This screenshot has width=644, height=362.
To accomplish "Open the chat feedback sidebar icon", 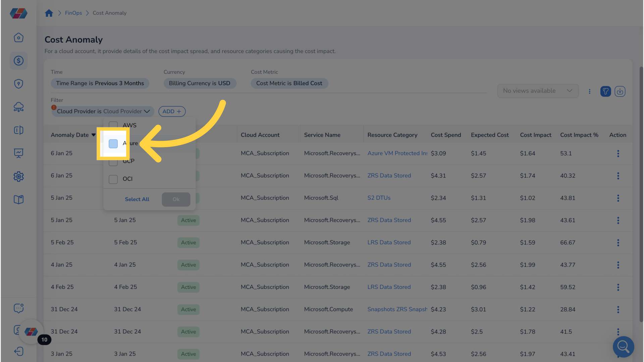I will click(x=18, y=308).
